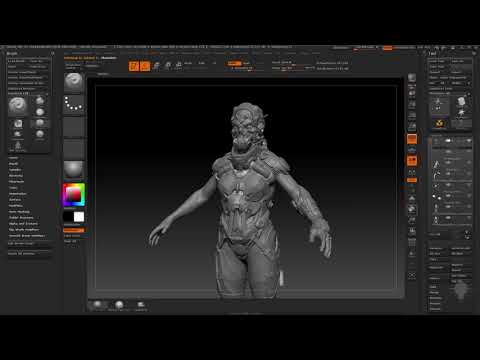Click the Floor grid button on right shelf
The height and width of the screenshot is (360, 480).
tap(412, 150)
